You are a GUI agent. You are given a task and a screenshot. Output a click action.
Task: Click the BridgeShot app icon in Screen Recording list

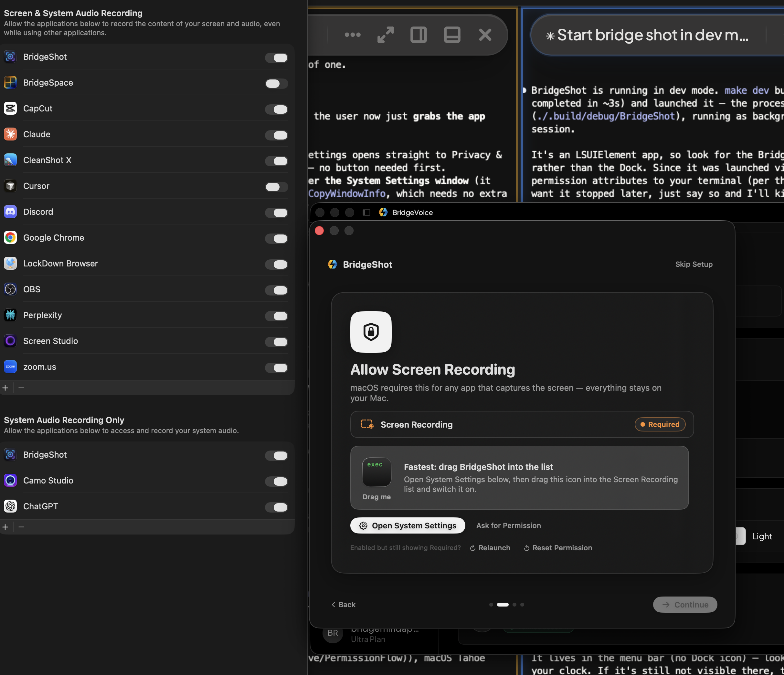[10, 57]
